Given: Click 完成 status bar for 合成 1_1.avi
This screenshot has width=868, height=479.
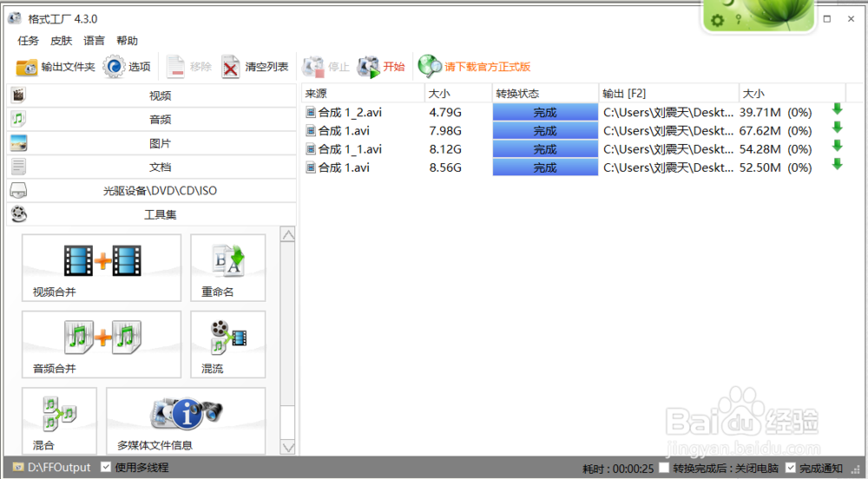Looking at the screenshot, I should tap(545, 149).
